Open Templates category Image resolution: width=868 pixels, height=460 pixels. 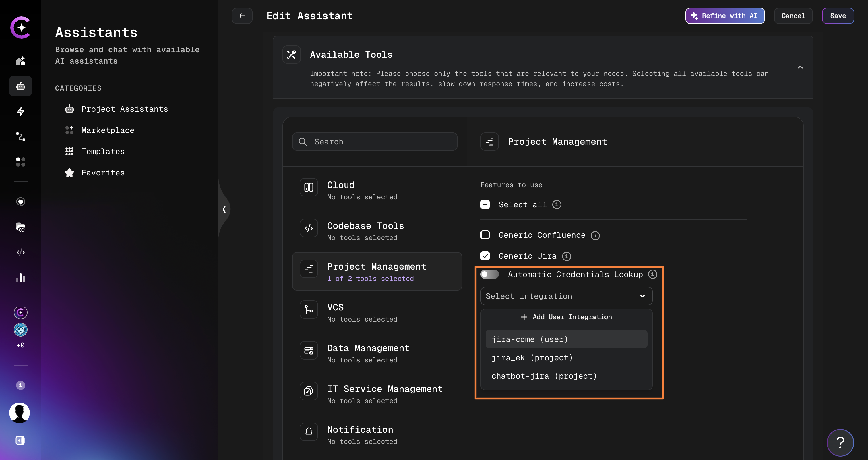(95, 152)
